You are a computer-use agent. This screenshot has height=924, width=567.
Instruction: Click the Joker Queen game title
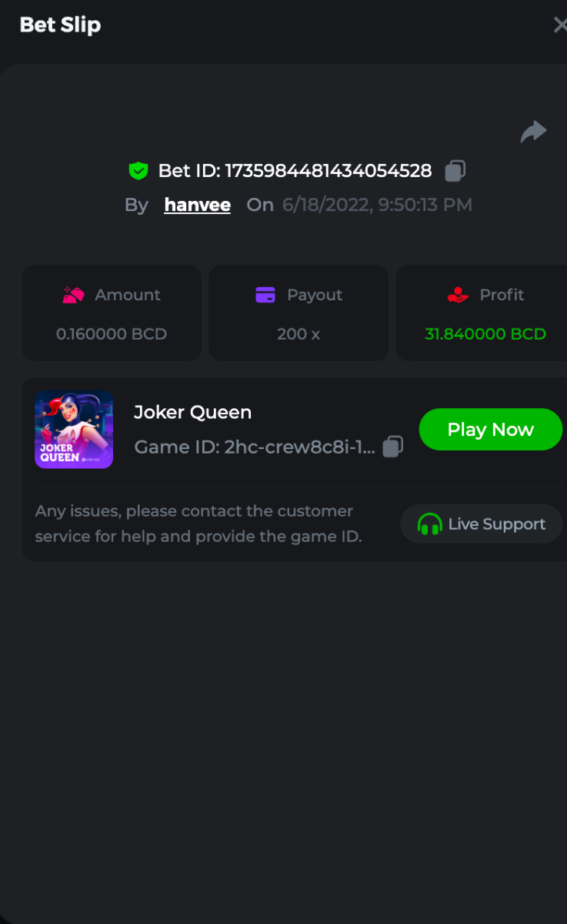pyautogui.click(x=192, y=412)
